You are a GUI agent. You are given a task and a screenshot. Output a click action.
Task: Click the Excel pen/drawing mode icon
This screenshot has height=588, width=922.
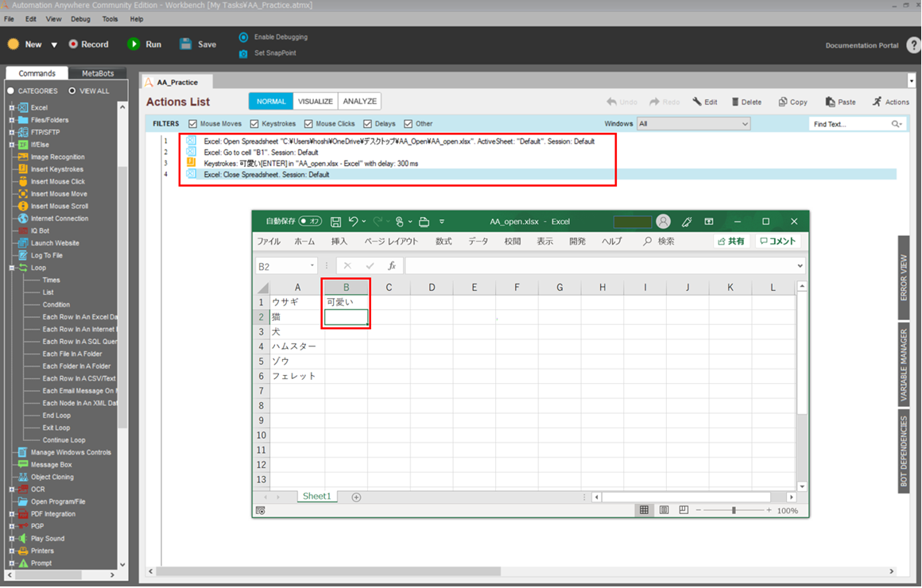[x=686, y=222]
